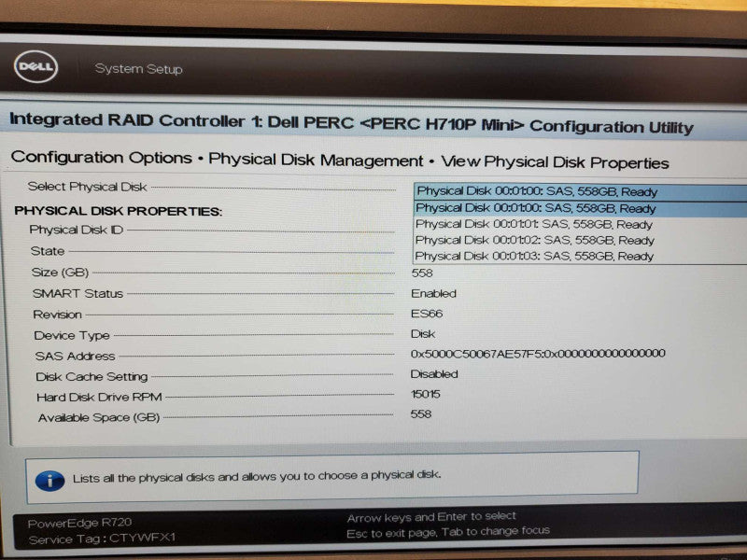Click the Disk Cache Setting label
The height and width of the screenshot is (560, 747).
[92, 376]
